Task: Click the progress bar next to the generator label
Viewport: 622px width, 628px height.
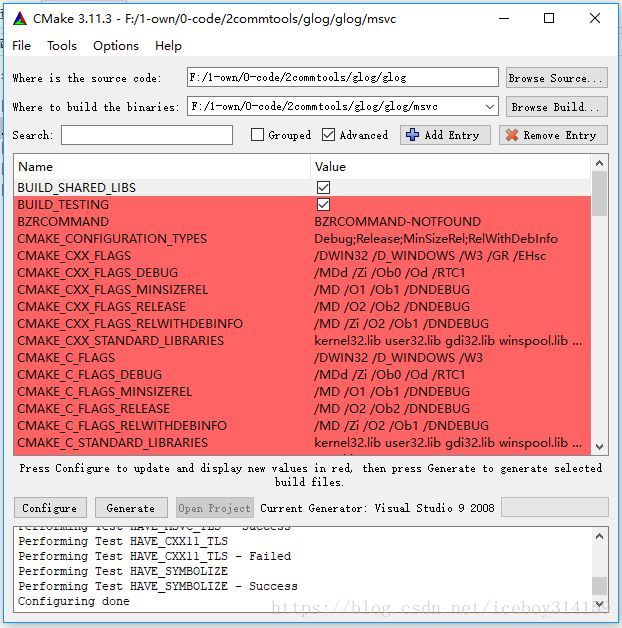Action: coord(555,507)
